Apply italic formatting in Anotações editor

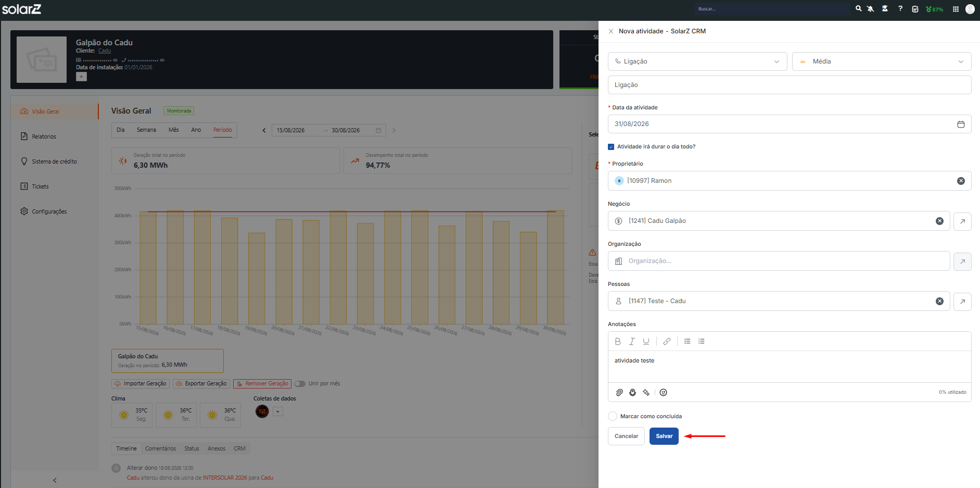tap(632, 341)
